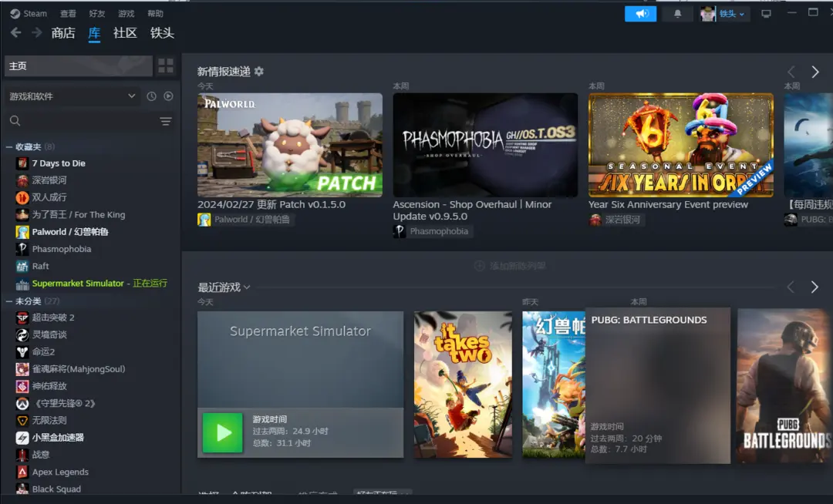Viewport: 833px width, 504px height.
Task: Open the 深岩银河 news tag
Action: tap(616, 220)
